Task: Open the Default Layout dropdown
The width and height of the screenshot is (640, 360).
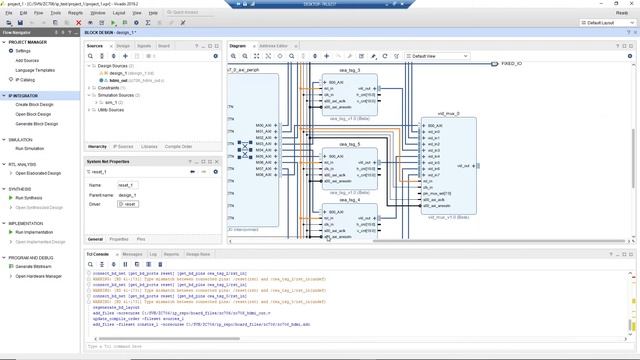Action: [607, 23]
